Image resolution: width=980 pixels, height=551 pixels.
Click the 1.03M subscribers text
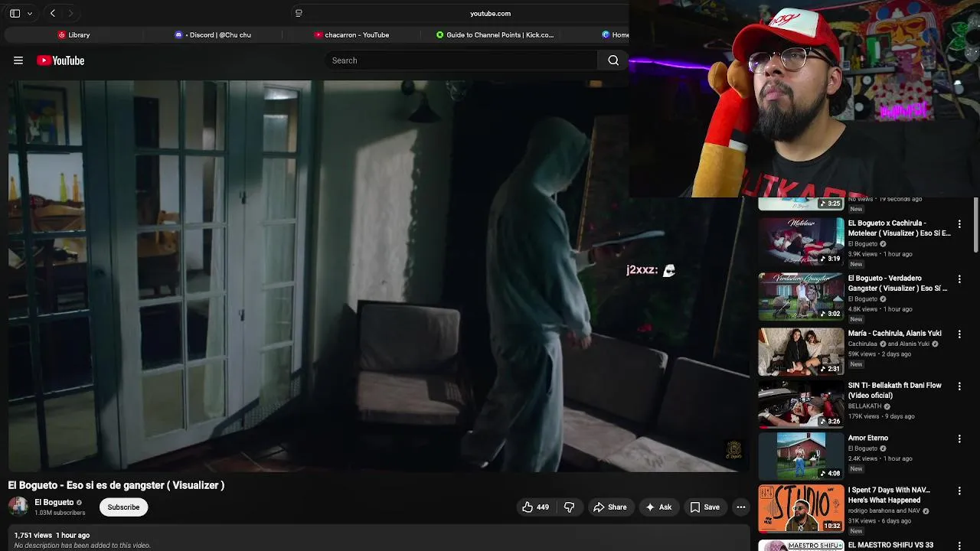pos(60,513)
